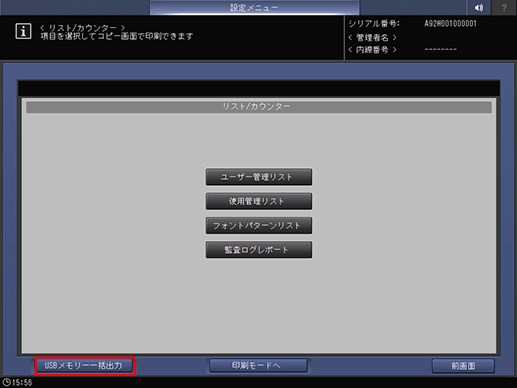The width and height of the screenshot is (517, 388).
Task: Click the 15:56 time display
Action: click(x=22, y=382)
